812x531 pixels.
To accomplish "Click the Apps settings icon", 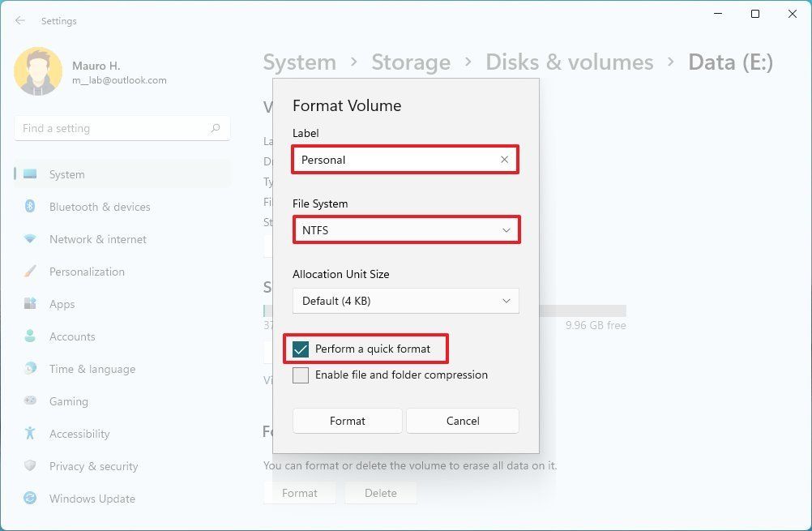I will [30, 304].
